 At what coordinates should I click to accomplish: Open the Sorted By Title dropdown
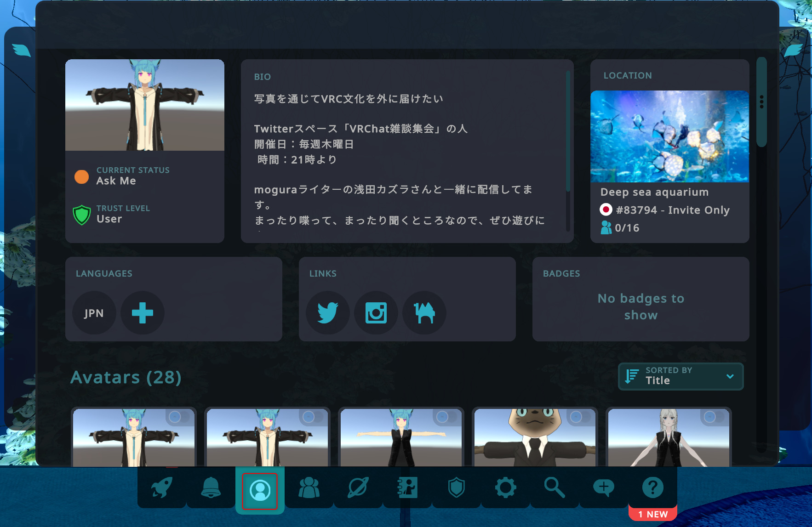[x=680, y=376]
